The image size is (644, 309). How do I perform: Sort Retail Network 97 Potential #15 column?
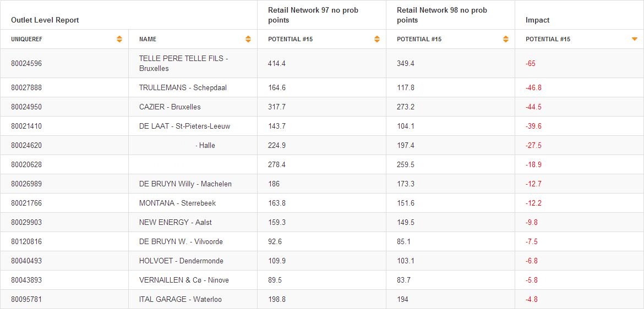point(377,39)
